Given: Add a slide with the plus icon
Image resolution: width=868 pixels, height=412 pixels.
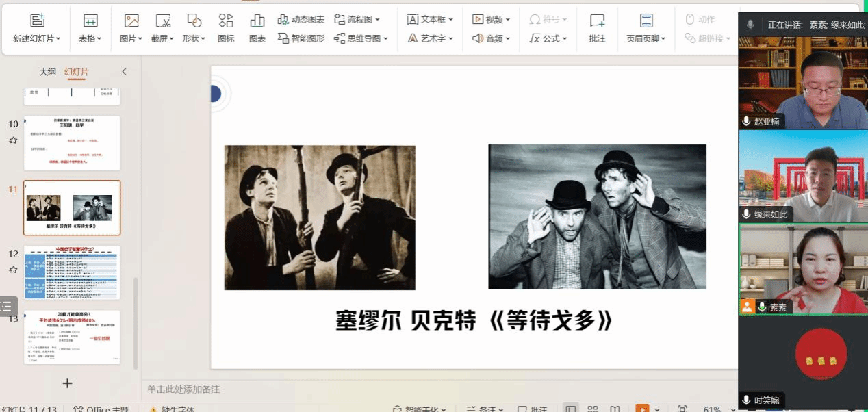Looking at the screenshot, I should [67, 383].
